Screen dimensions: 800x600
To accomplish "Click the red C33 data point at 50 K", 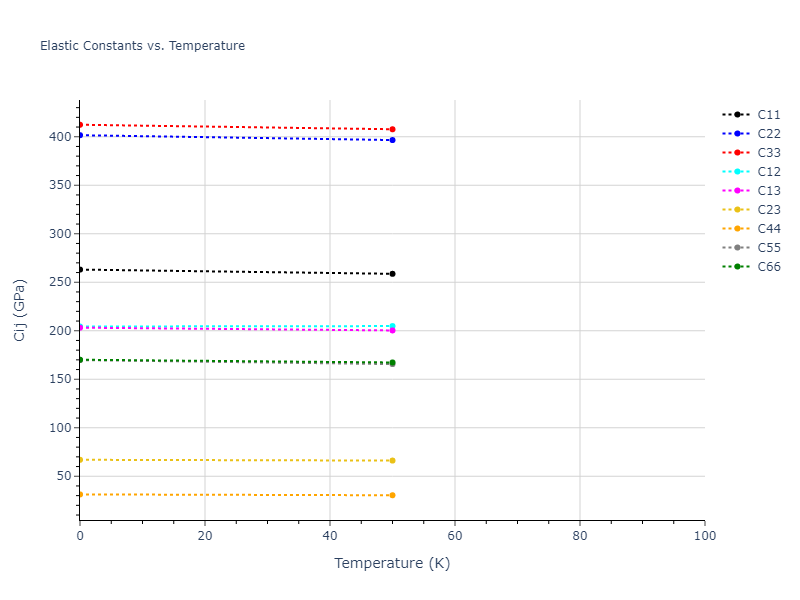I will [x=392, y=129].
